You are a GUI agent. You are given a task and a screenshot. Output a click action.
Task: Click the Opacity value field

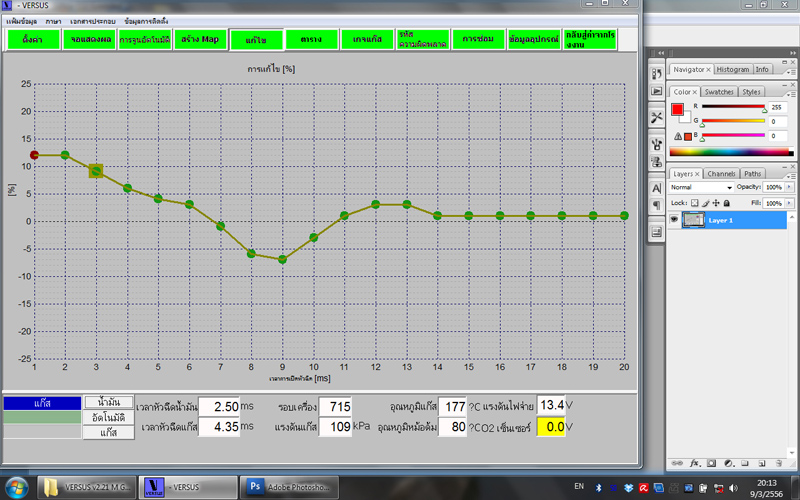(773, 187)
